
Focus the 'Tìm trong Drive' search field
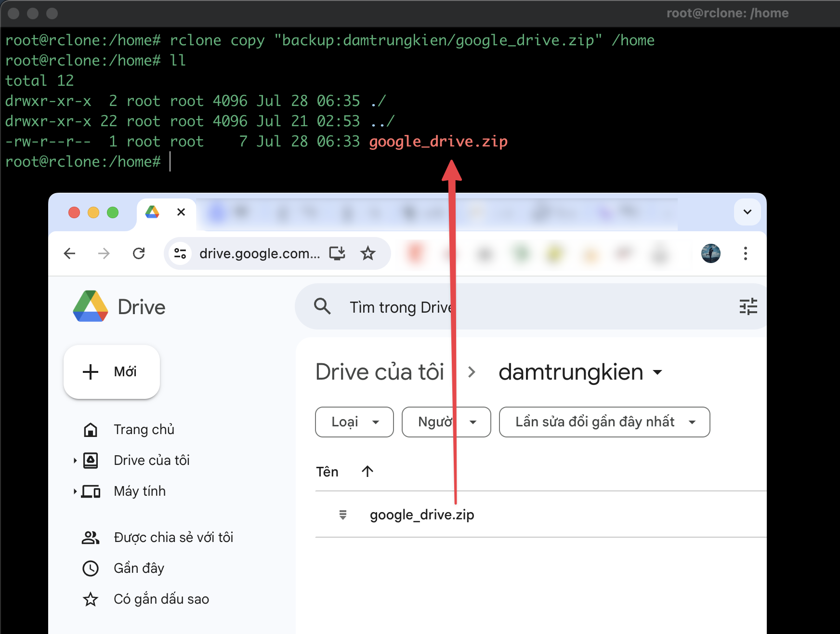point(530,306)
